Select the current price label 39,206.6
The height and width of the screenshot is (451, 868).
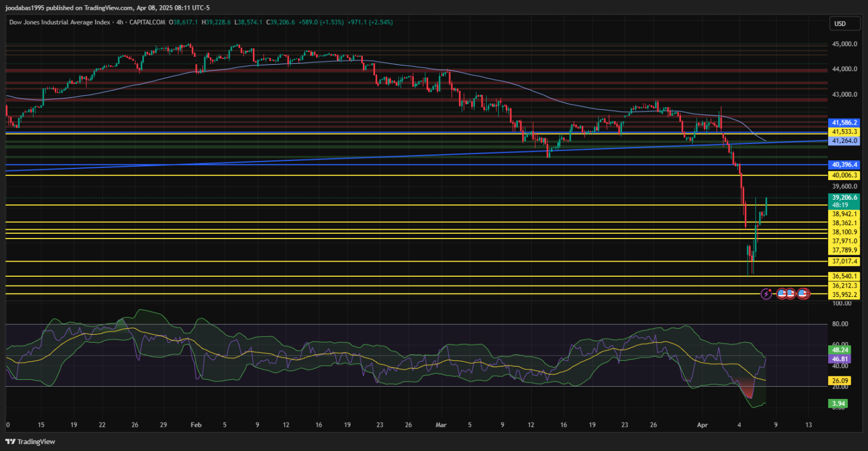point(844,197)
